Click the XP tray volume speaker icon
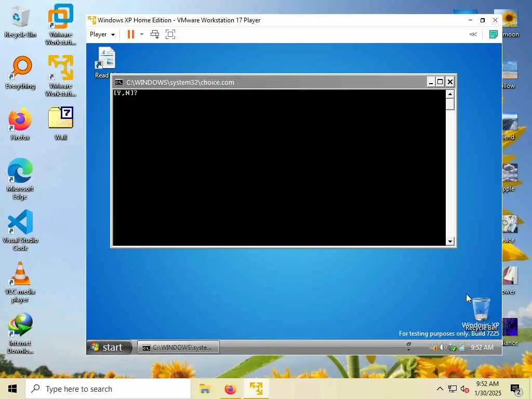This screenshot has width=532, height=399. 443,347
